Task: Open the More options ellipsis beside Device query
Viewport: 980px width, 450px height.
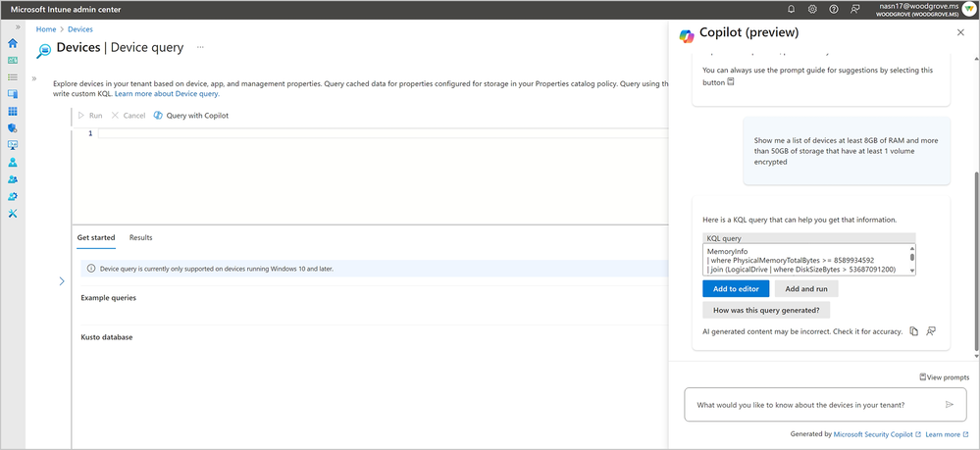Action: pyautogui.click(x=201, y=47)
